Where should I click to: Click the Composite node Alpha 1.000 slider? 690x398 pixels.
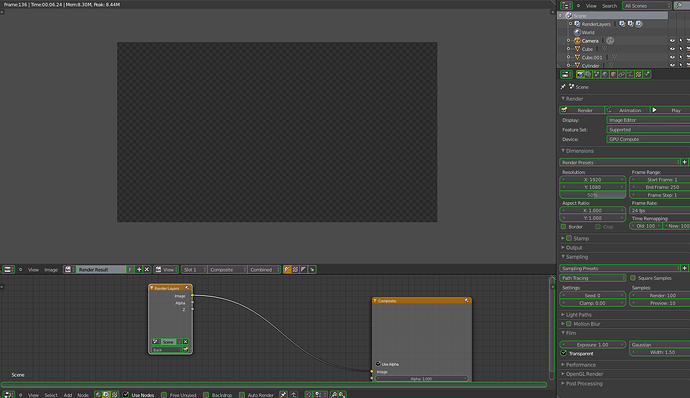tap(421, 378)
